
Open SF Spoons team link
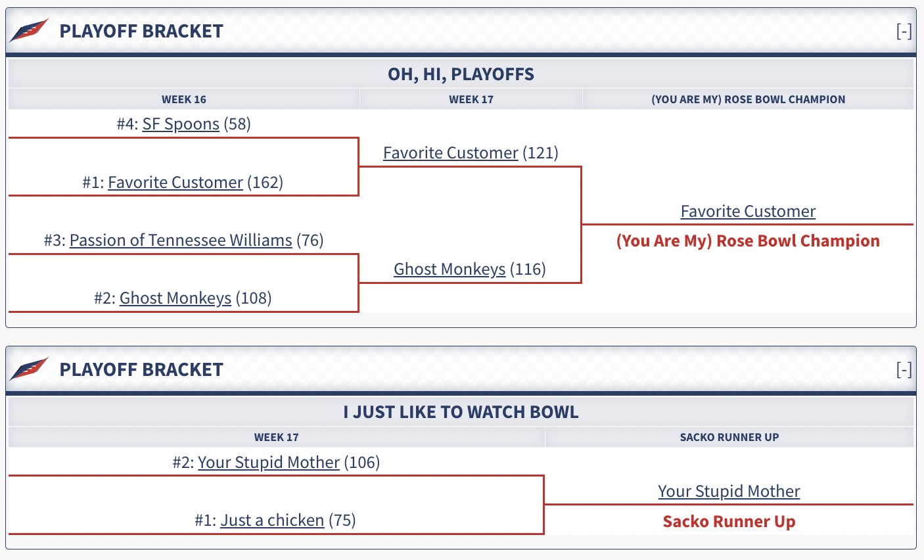181,124
